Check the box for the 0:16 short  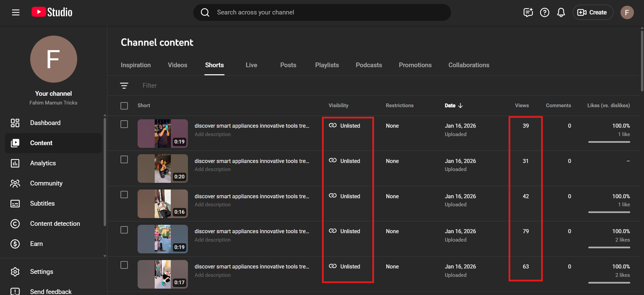tap(124, 195)
